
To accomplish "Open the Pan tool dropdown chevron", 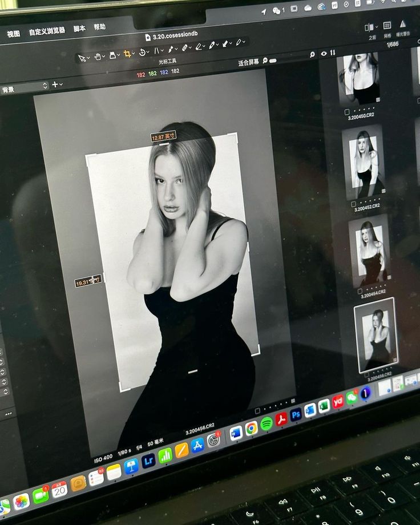I will click(x=104, y=56).
